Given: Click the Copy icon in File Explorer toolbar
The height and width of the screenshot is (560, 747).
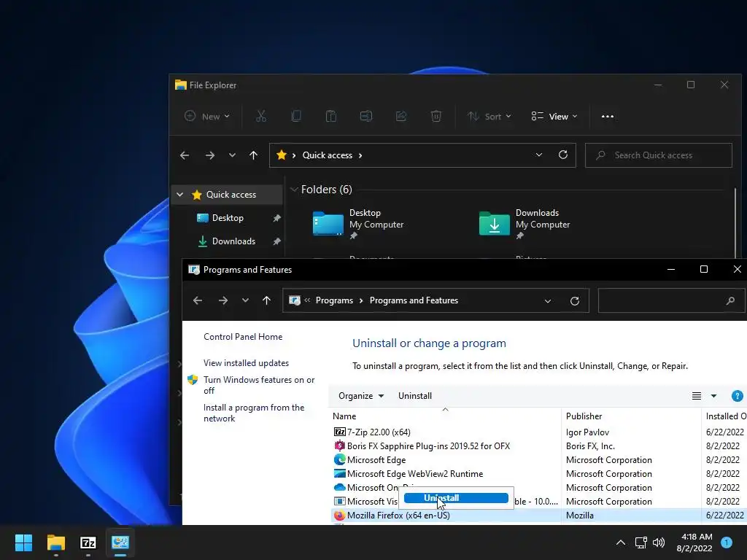Looking at the screenshot, I should point(296,116).
